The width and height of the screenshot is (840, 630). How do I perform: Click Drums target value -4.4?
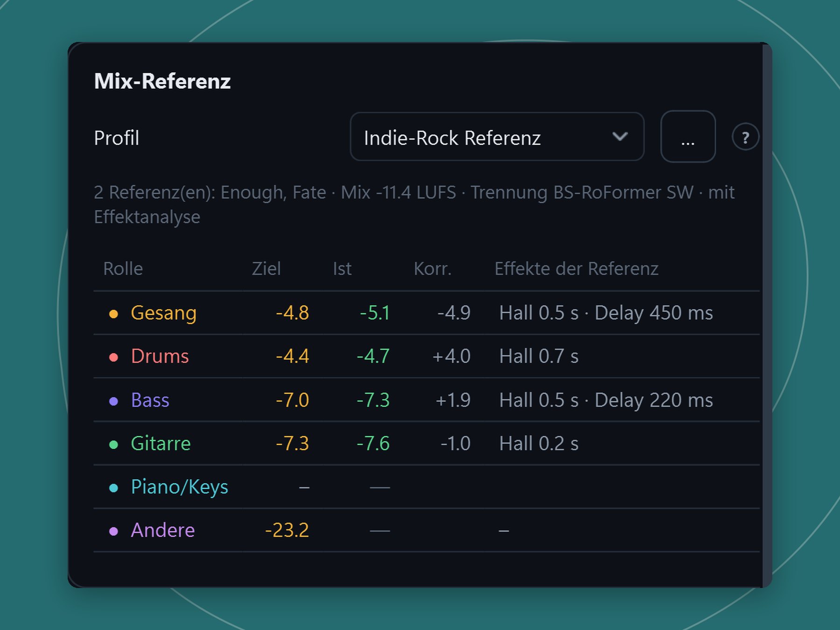(292, 357)
